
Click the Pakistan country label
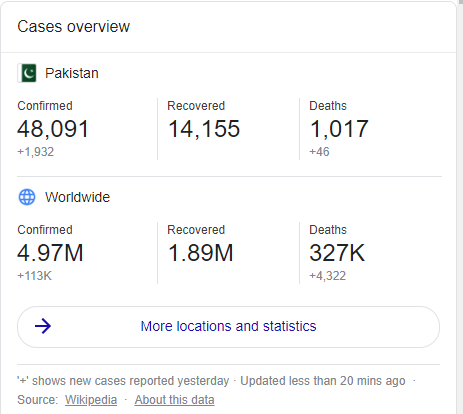(x=72, y=73)
